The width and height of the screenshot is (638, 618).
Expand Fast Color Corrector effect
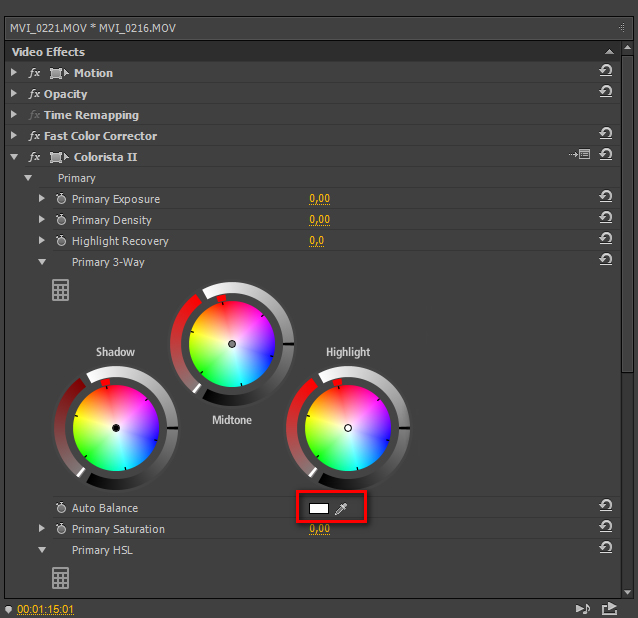(x=14, y=135)
